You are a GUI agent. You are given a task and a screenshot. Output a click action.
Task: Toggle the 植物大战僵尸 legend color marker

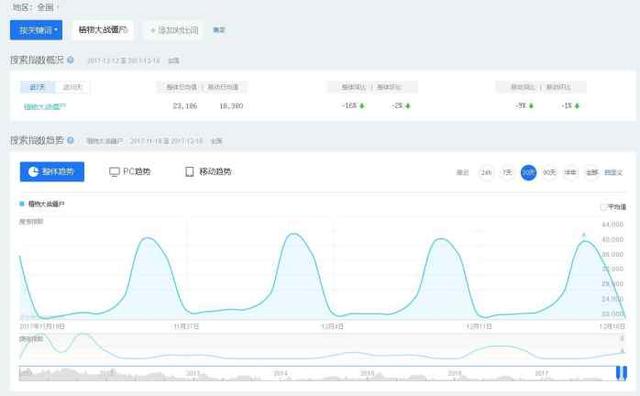(22, 204)
